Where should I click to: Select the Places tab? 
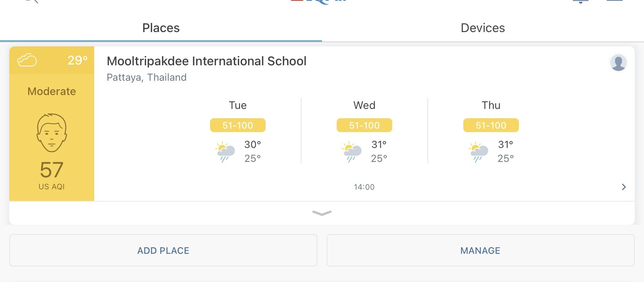click(x=161, y=28)
